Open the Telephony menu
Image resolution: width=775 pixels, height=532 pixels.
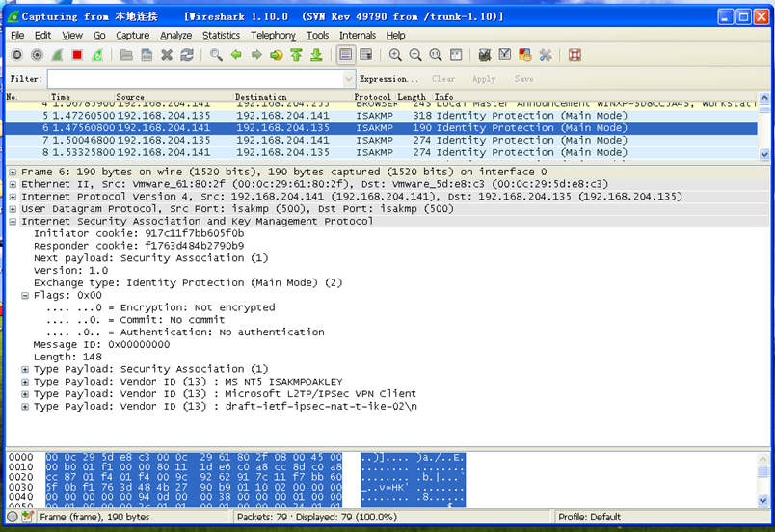pyautogui.click(x=273, y=35)
